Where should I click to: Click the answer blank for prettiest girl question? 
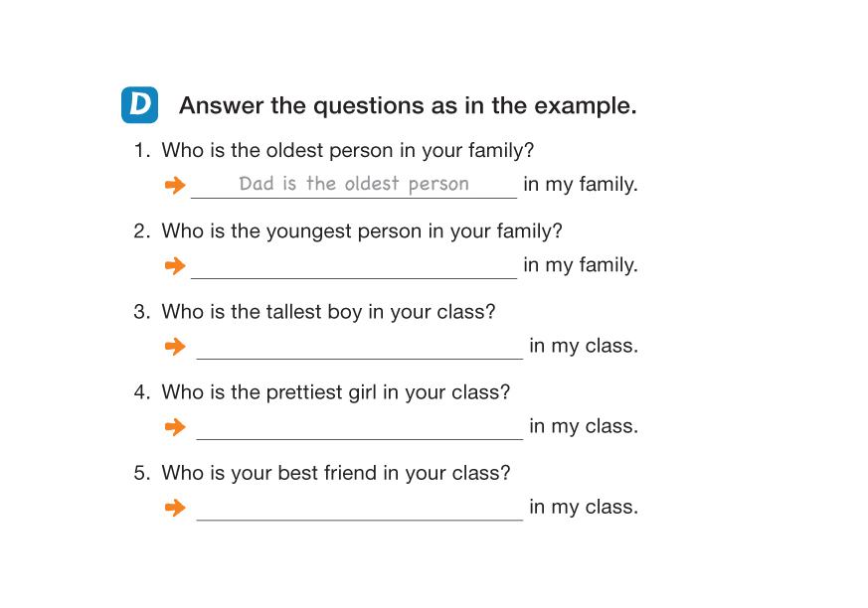(359, 427)
